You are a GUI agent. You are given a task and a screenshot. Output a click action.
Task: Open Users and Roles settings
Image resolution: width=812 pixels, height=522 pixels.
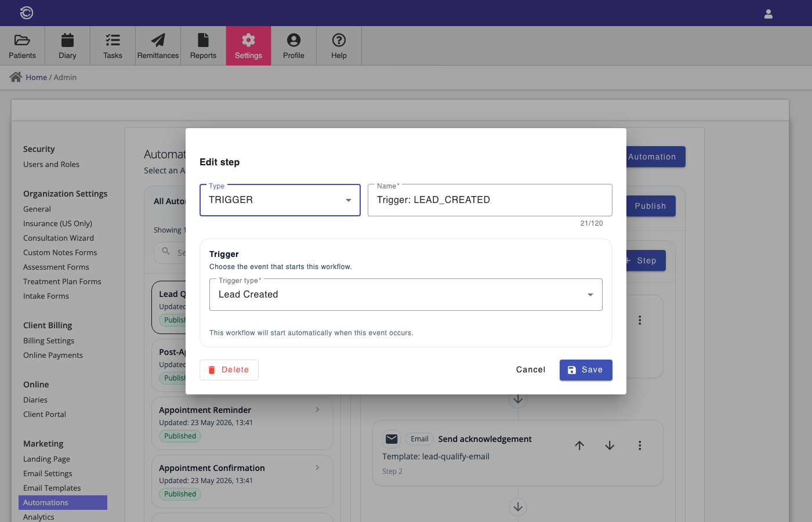click(51, 164)
